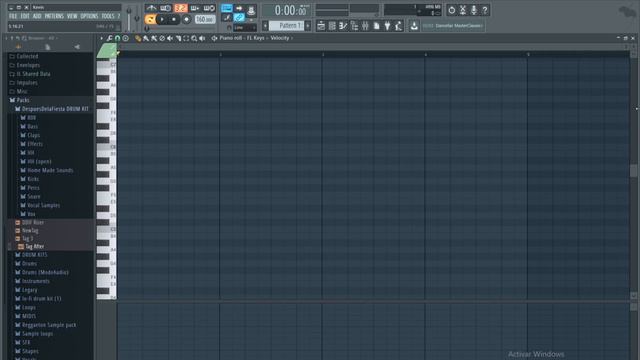Image resolution: width=640 pixels, height=360 pixels.
Task: Toggle loop recording
Action: (209, 8)
